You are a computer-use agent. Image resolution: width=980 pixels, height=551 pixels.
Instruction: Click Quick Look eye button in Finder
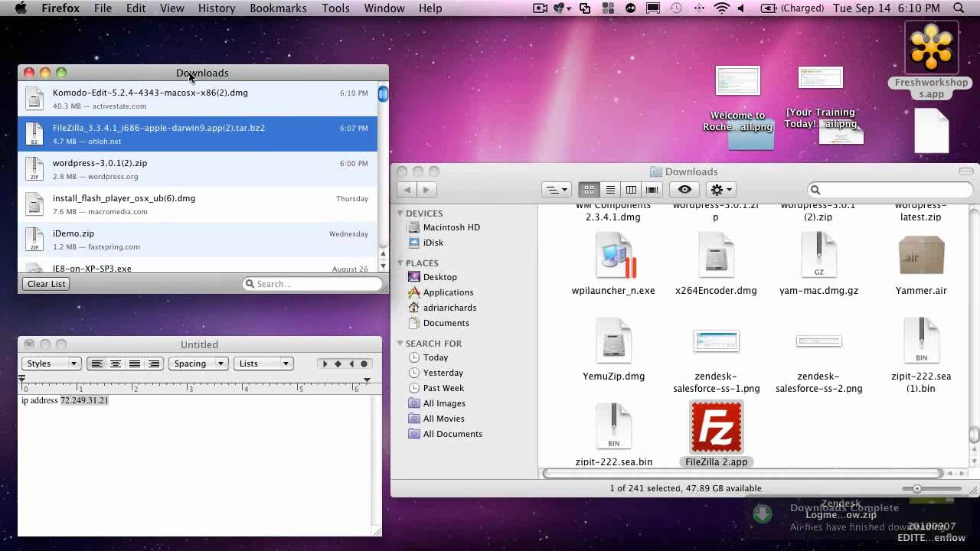(684, 189)
